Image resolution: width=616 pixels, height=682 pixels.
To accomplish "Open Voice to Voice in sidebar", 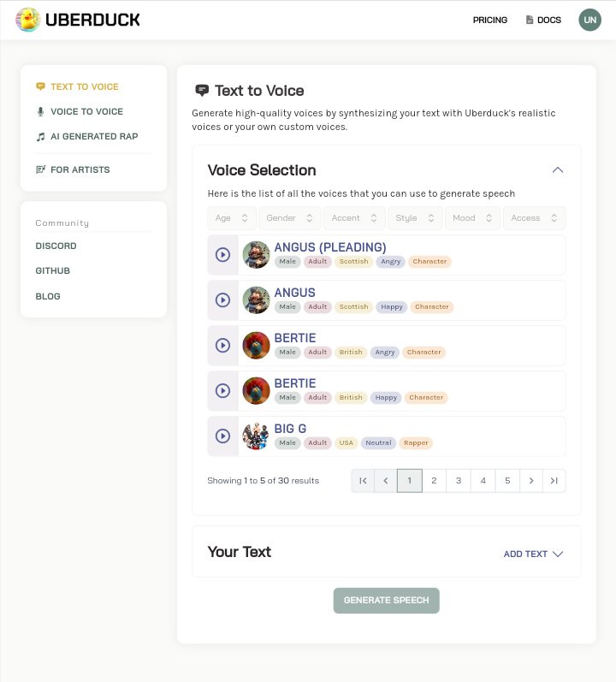I will click(86, 112).
